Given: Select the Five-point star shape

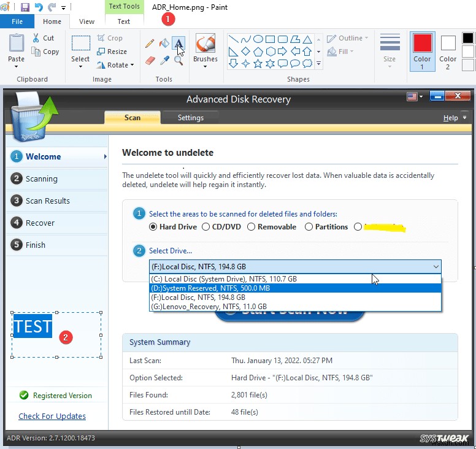Looking at the screenshot, I should (x=258, y=63).
